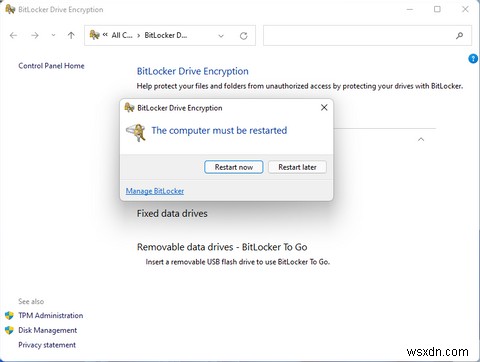The width and height of the screenshot is (480, 362).
Task: Expand the address bar history dropdown
Action: pos(221,36)
